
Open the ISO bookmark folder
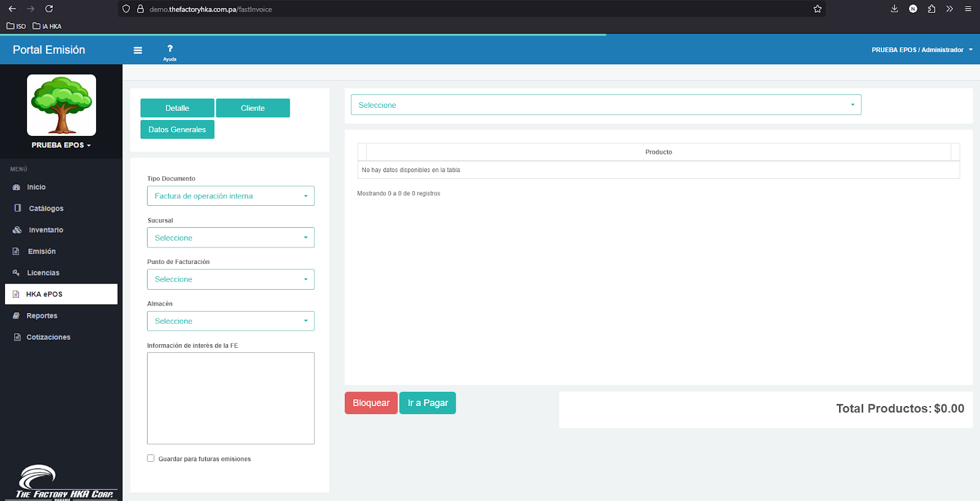(17, 26)
